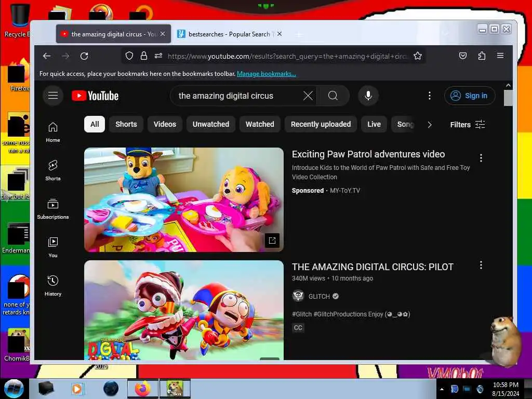The height and width of the screenshot is (399, 532).
Task: Go to the YouTube logo home
Action: point(96,96)
